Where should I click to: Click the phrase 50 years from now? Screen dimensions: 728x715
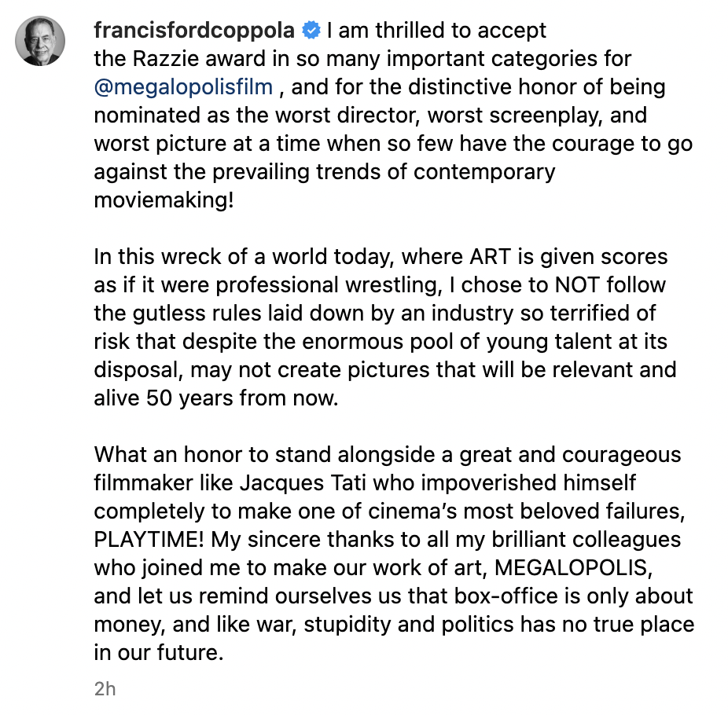point(242,398)
